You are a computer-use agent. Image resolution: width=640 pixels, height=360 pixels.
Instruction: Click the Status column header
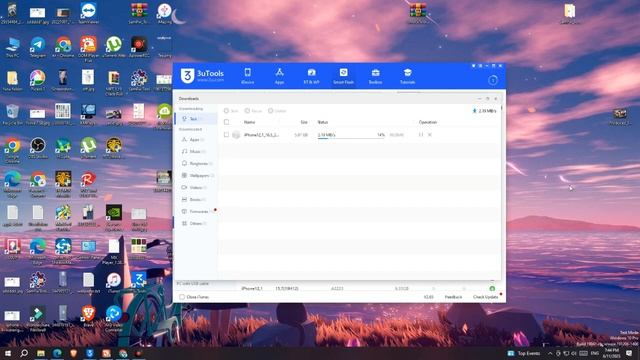[323, 122]
